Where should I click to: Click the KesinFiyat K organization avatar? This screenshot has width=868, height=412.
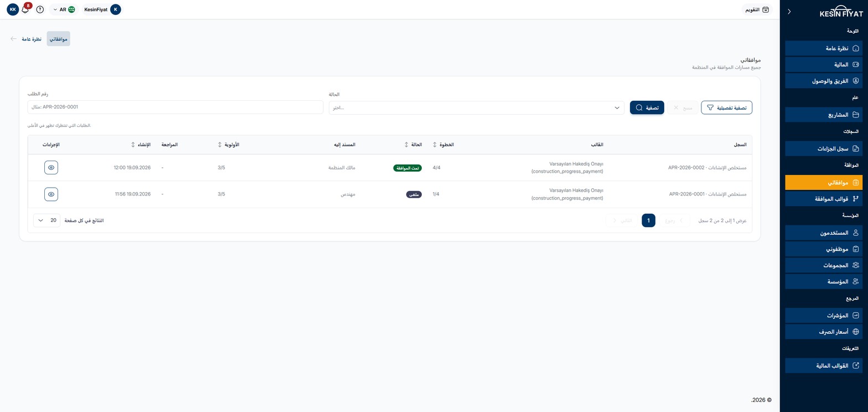(115, 9)
